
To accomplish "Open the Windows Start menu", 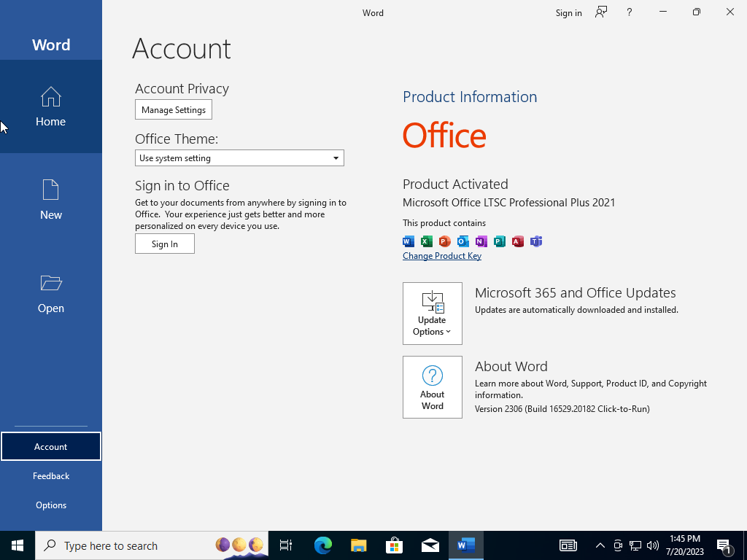I will pyautogui.click(x=18, y=545).
